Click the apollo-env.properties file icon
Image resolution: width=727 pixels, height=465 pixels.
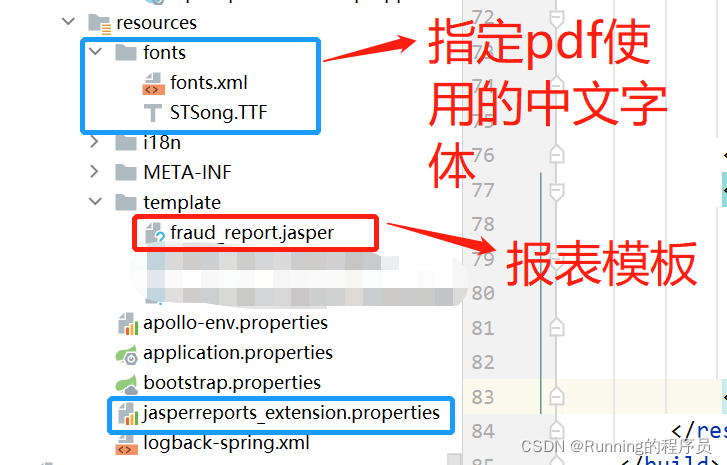[128, 324]
